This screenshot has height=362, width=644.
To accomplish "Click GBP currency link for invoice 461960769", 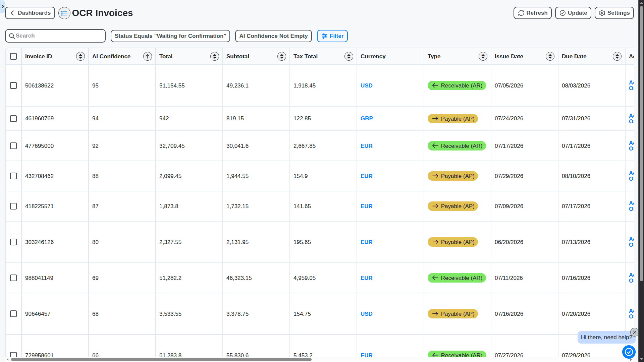I will click(x=367, y=118).
